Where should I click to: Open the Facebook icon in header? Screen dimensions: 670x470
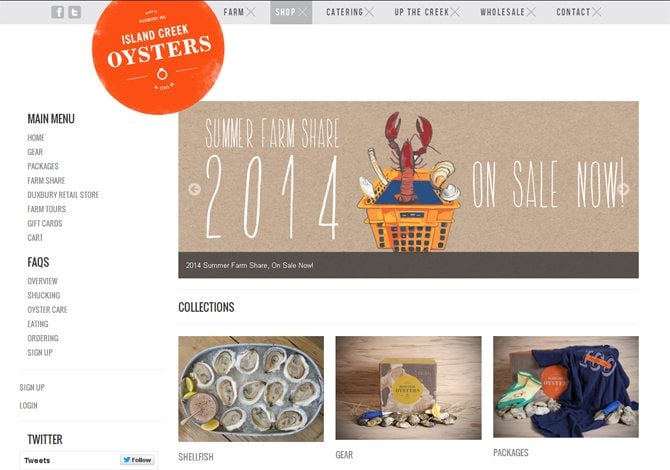coord(58,12)
